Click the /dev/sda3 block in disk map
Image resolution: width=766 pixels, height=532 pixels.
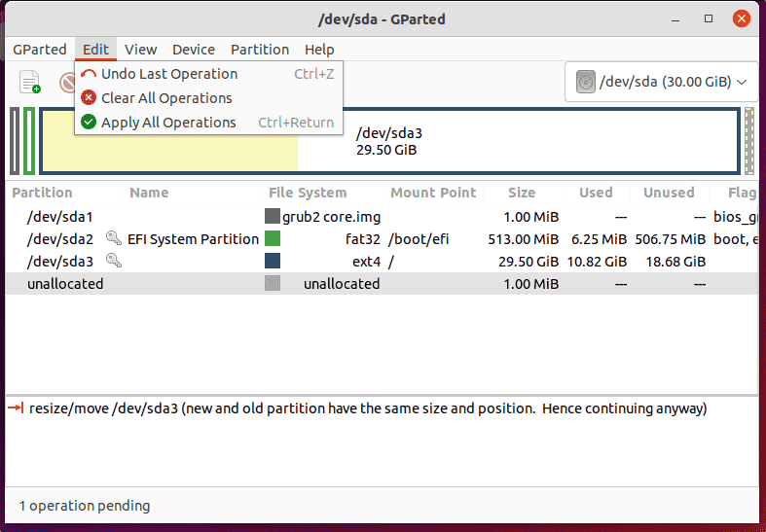click(516, 141)
